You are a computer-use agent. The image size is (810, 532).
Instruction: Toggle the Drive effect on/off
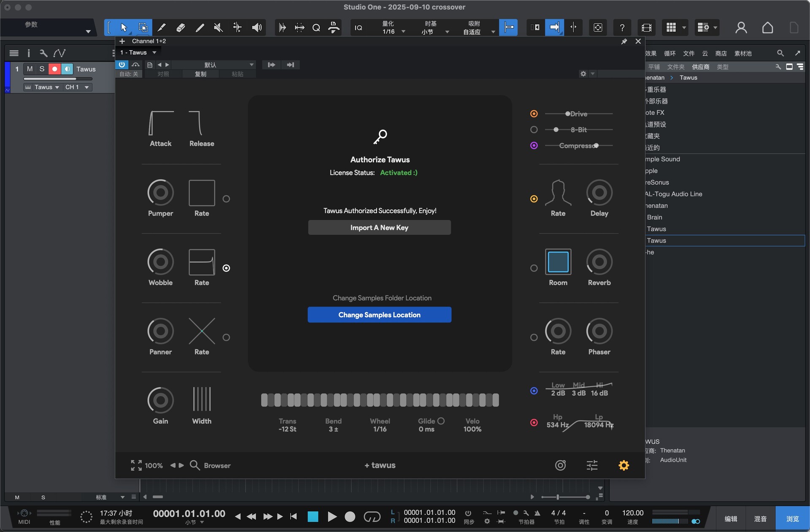(x=534, y=113)
